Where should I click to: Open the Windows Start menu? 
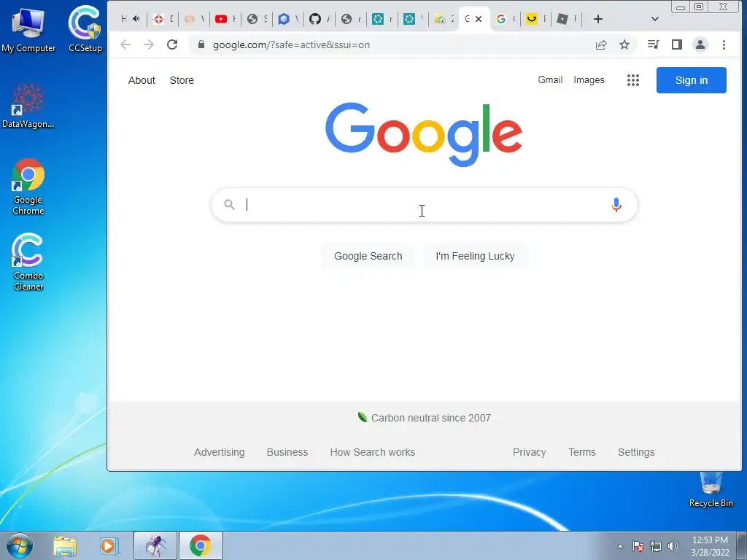pos(20,545)
